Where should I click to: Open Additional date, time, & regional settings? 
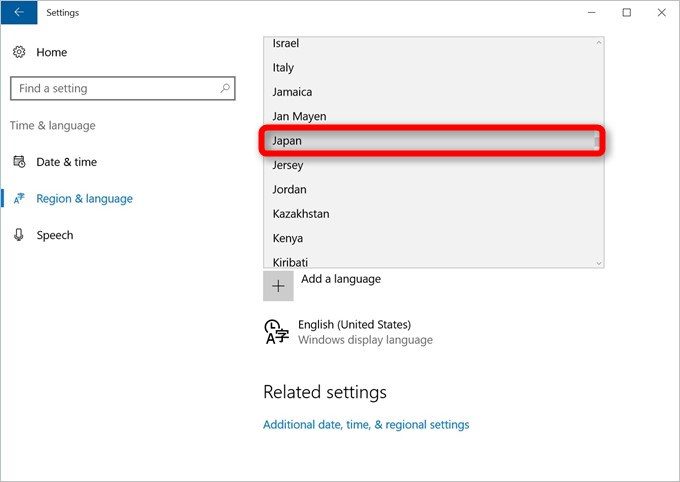coord(366,425)
